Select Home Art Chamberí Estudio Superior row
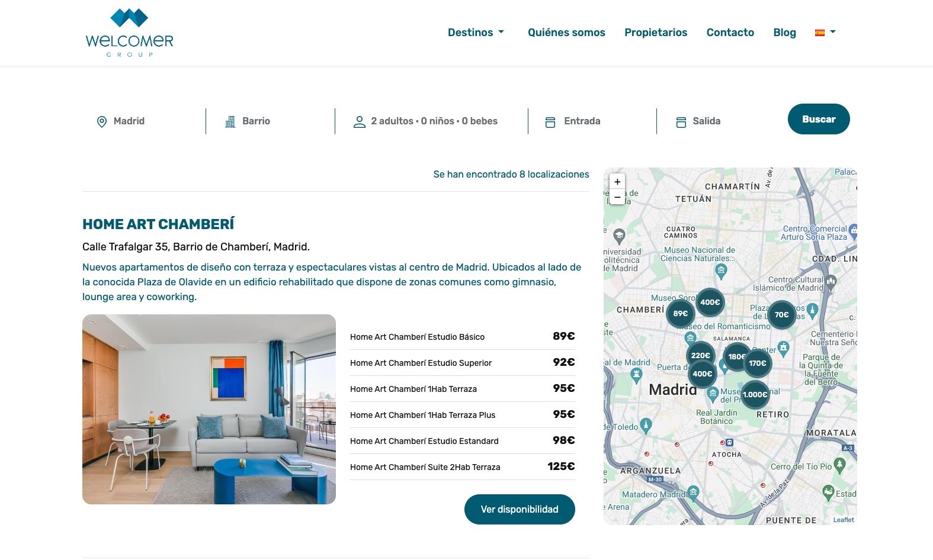 [463, 362]
